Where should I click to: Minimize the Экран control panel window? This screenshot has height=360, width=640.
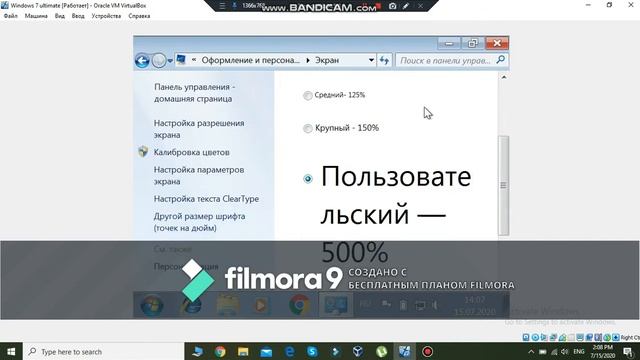point(449,43)
